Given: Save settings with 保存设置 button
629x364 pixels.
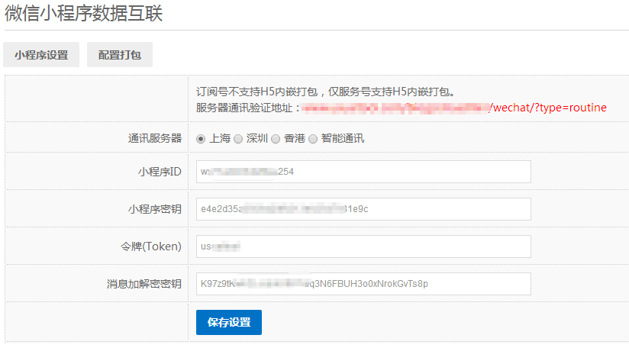Looking at the screenshot, I should [x=229, y=322].
